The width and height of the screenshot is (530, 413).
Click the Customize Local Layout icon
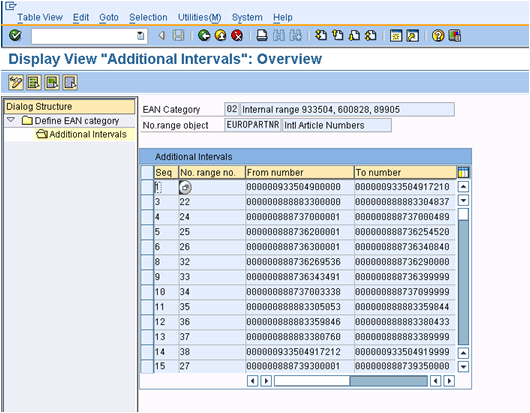coord(455,35)
